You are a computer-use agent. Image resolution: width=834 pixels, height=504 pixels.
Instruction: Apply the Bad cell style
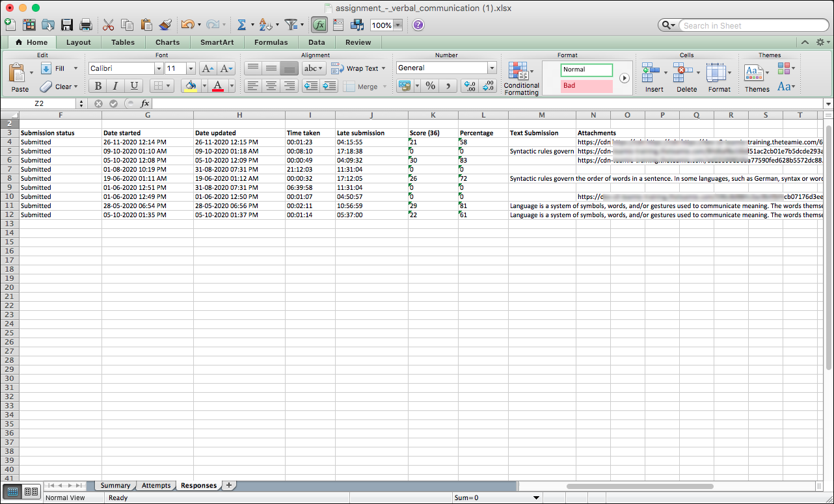(587, 86)
